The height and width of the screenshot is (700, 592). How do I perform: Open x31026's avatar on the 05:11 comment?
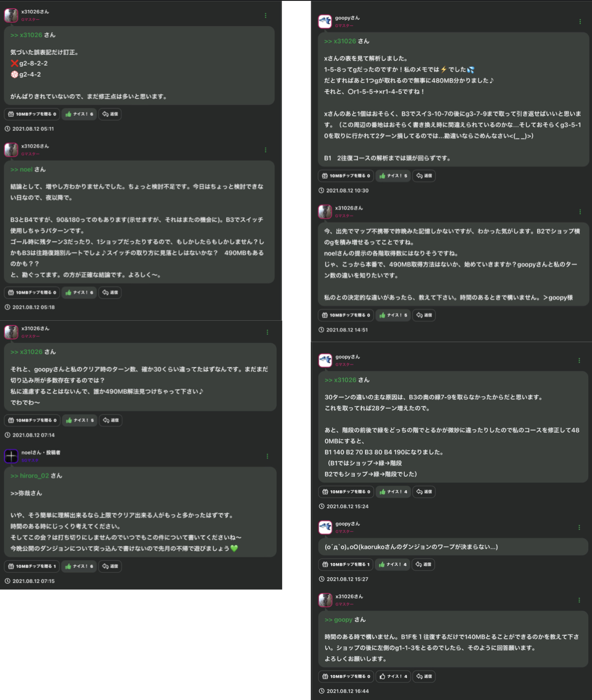click(11, 15)
